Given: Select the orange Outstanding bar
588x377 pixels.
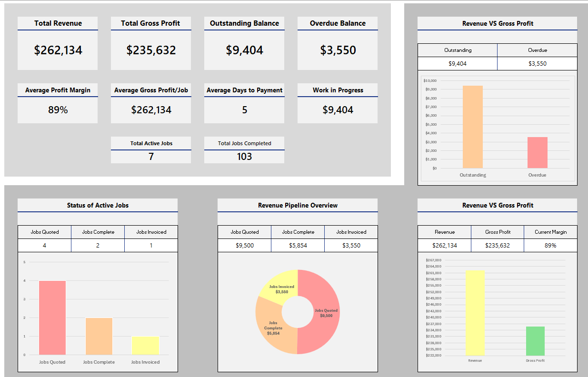Looking at the screenshot, I should (x=472, y=127).
